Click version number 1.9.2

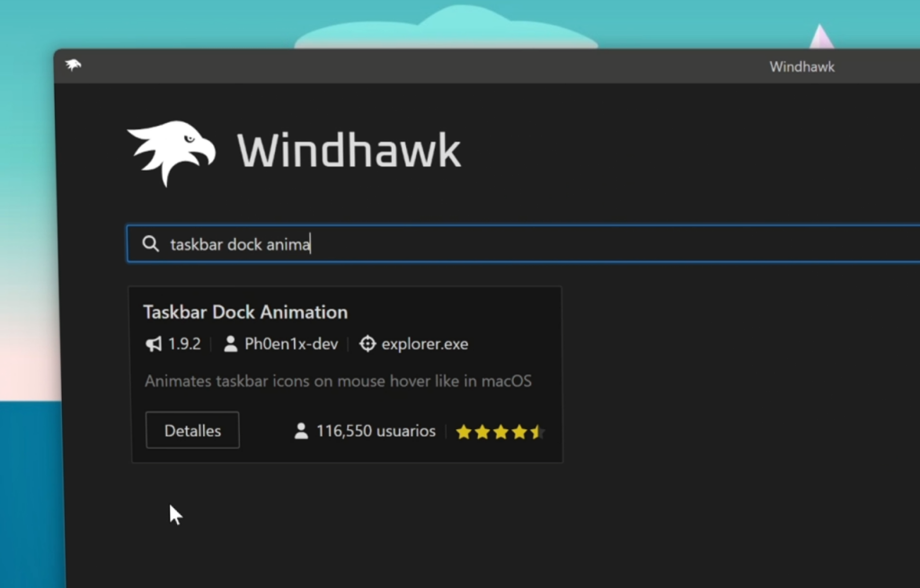point(184,344)
